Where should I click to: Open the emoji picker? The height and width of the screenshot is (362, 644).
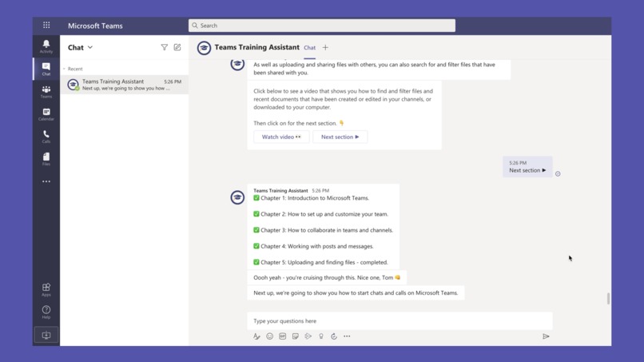269,336
